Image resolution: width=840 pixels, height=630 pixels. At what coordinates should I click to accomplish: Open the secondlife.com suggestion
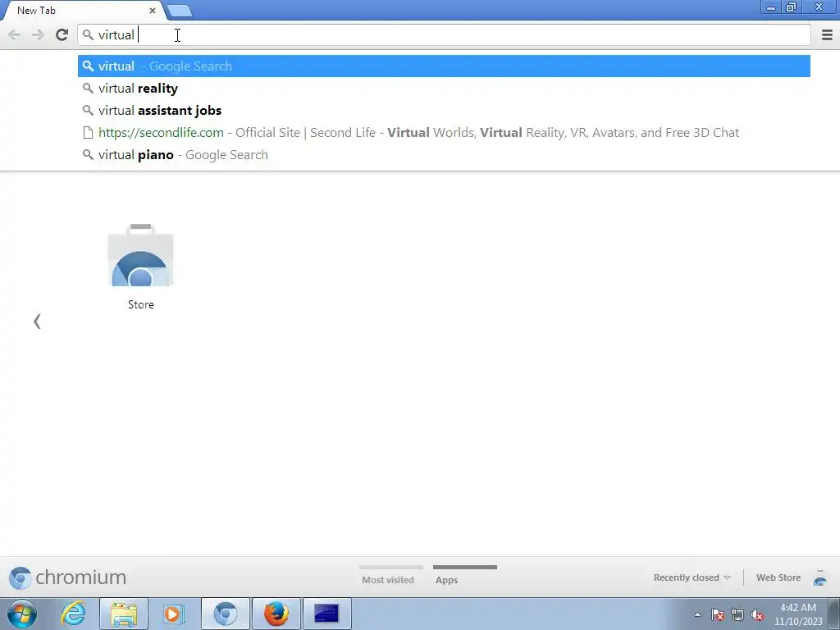point(444,132)
